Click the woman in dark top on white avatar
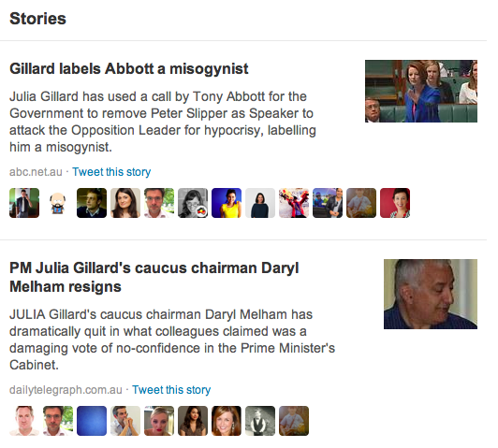Viewport: 498px width, 448px height. point(260,203)
